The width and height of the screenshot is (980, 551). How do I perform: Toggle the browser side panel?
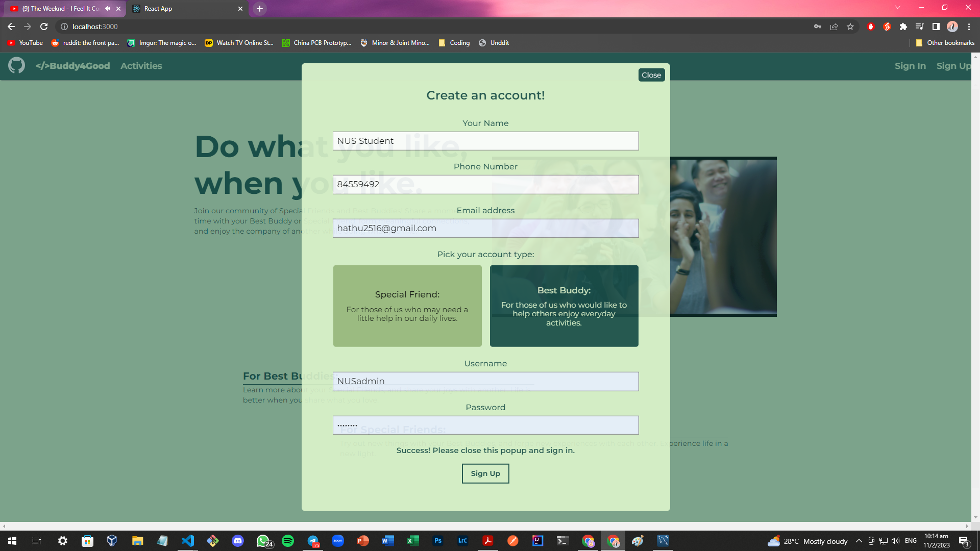coord(936,27)
